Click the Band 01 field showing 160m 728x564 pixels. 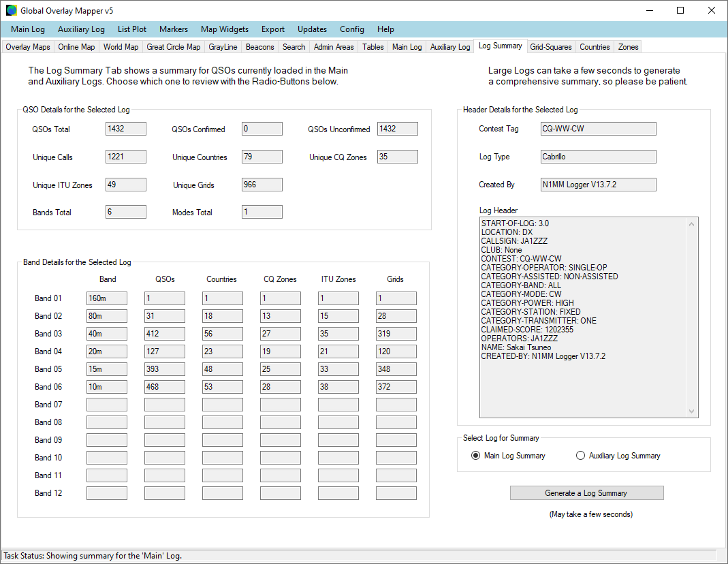coord(107,298)
